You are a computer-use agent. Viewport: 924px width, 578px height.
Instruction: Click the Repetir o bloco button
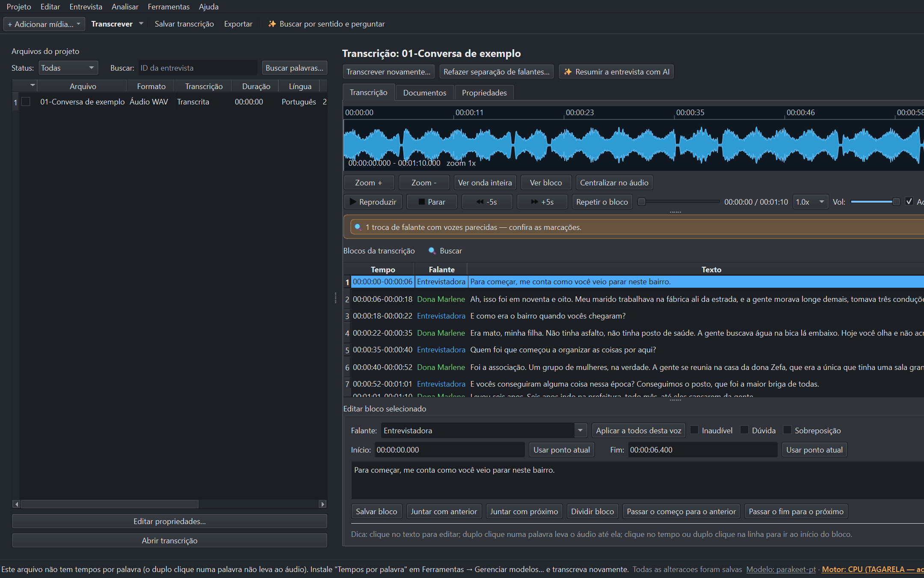click(x=602, y=202)
